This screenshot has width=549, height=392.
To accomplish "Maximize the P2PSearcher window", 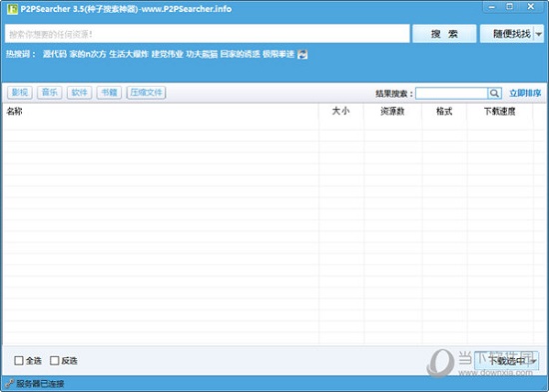I will 510,7.
